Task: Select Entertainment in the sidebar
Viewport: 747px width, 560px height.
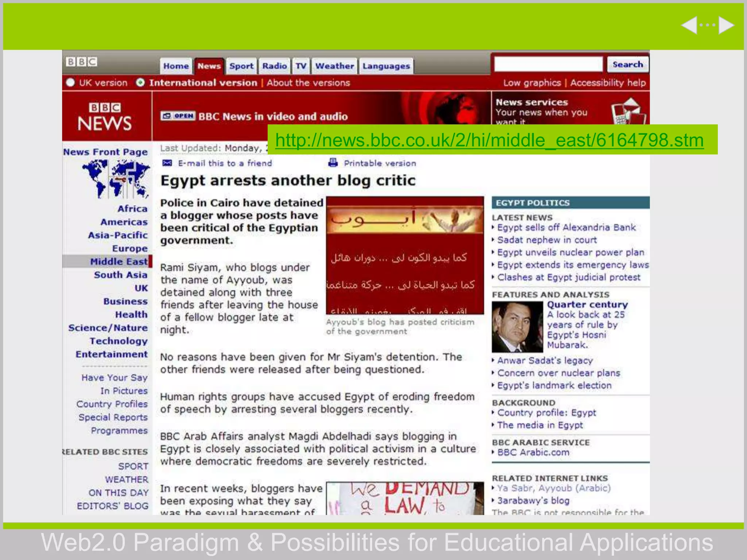Action: [112, 354]
